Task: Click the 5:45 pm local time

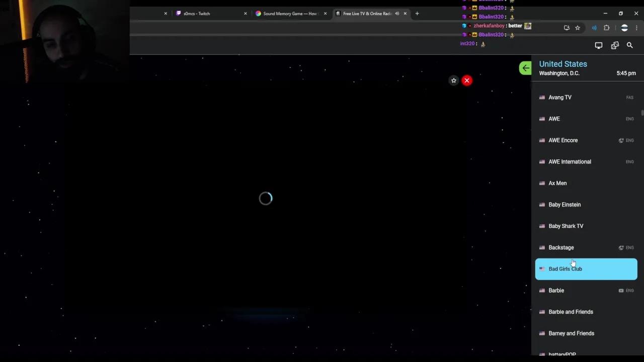Action: click(x=626, y=73)
